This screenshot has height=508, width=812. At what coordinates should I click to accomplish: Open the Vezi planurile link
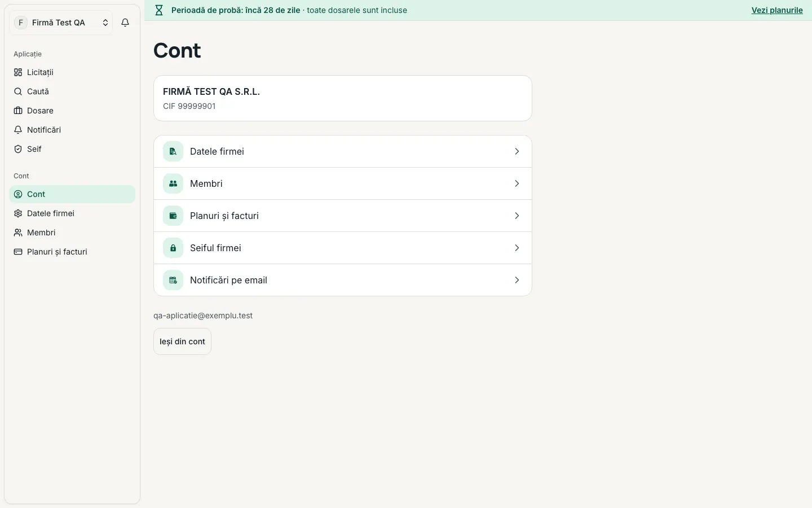tap(777, 10)
